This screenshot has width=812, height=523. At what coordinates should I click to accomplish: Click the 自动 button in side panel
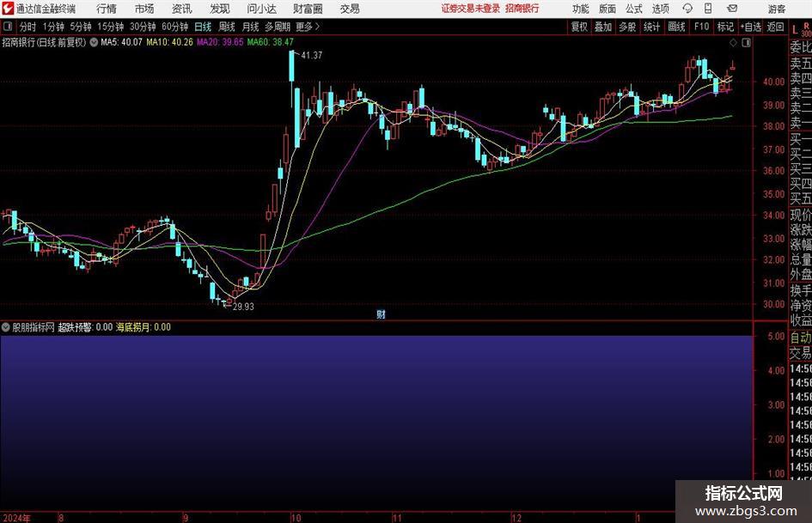(x=801, y=338)
